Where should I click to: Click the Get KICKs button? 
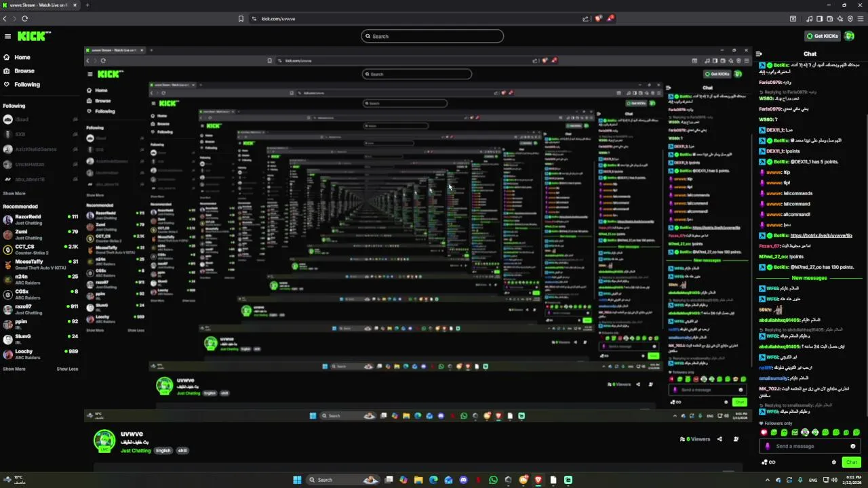tap(822, 36)
